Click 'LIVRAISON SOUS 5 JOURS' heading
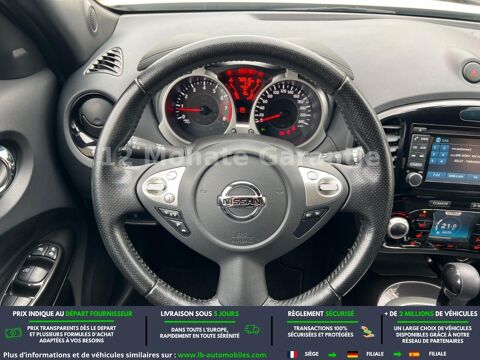 200,314
